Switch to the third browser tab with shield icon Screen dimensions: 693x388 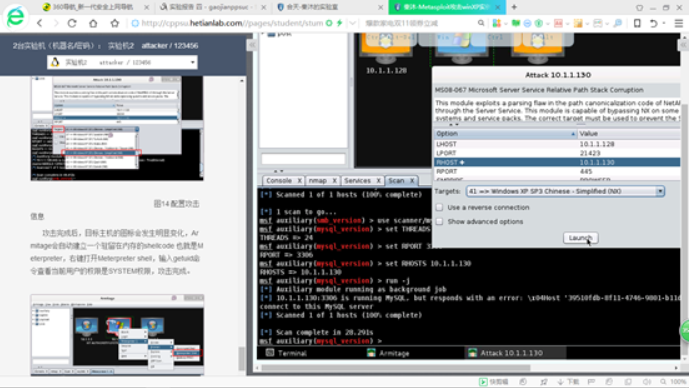[329, 7]
